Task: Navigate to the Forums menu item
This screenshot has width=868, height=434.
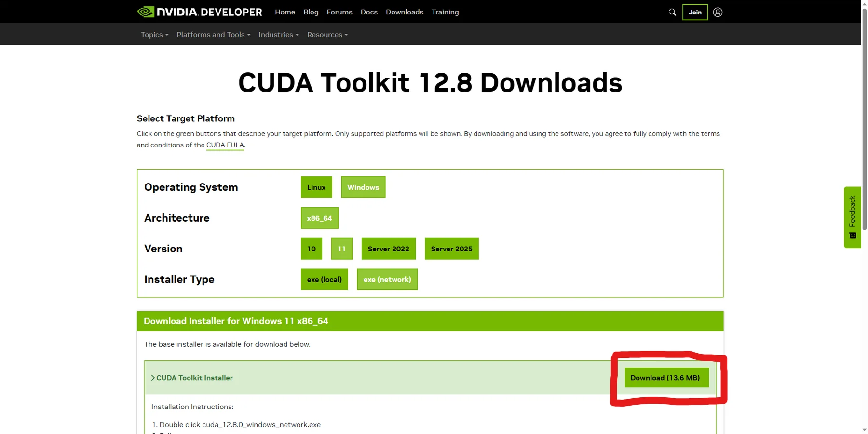Action: pyautogui.click(x=339, y=12)
